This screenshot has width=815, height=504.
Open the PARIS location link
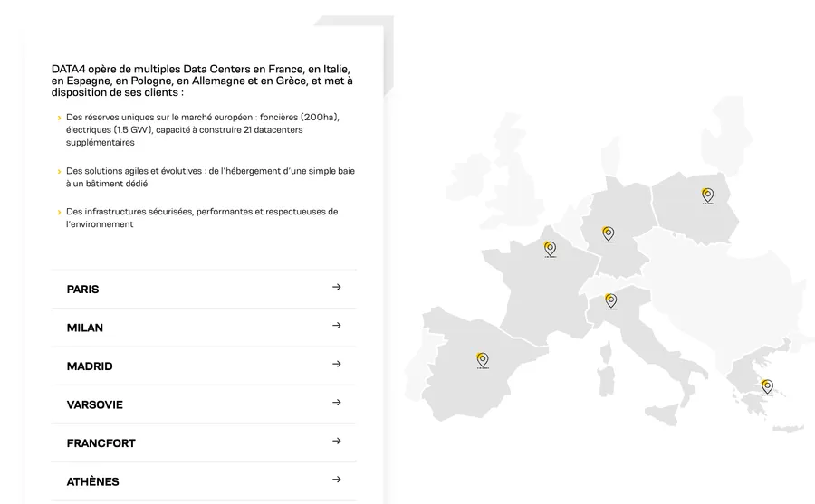coord(83,290)
